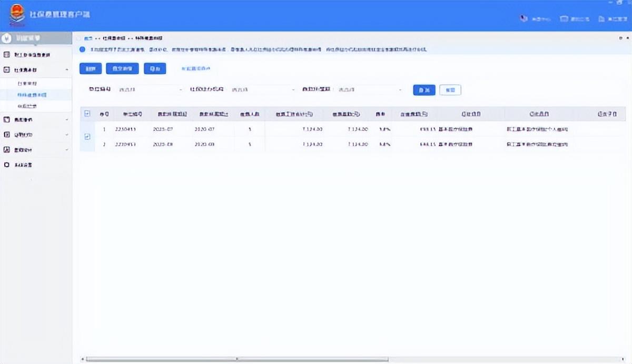The height and width of the screenshot is (364, 632).
Task: Click the solid blue 查询 query button
Action: pyautogui.click(x=424, y=90)
